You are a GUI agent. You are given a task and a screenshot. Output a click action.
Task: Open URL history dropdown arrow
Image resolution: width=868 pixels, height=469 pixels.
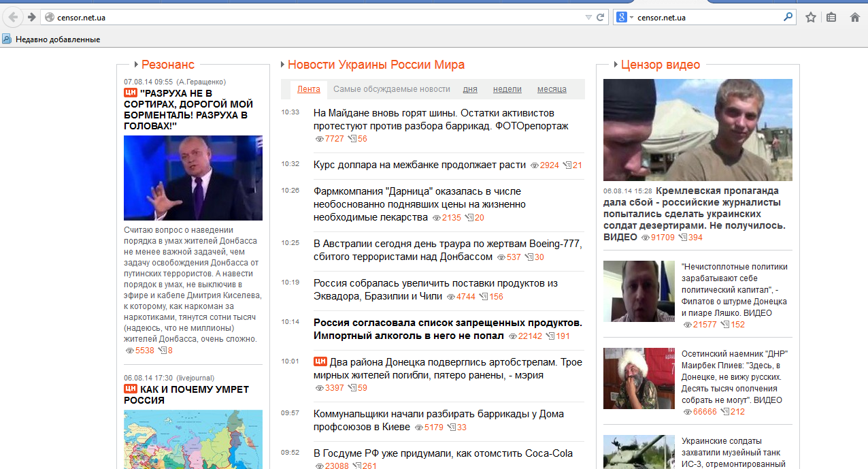588,17
